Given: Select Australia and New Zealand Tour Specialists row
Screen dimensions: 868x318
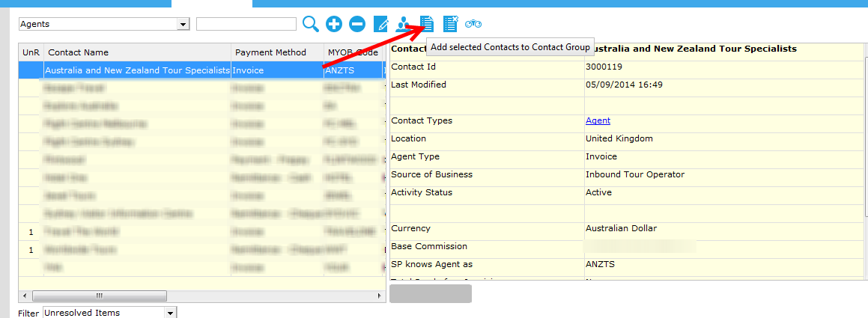Looking at the screenshot, I should [137, 70].
